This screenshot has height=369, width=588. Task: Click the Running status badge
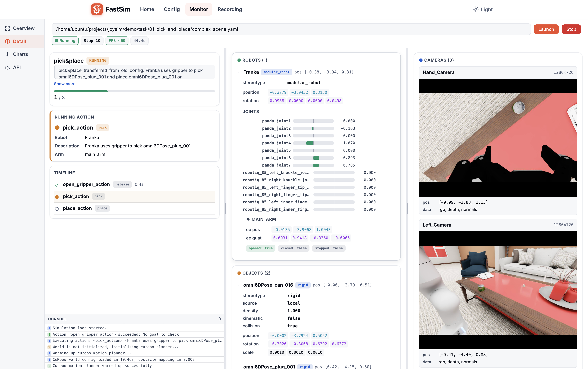65,40
